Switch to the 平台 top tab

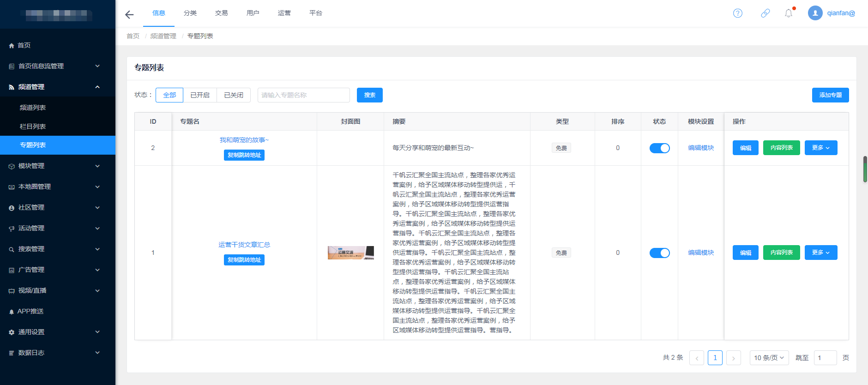[x=316, y=13]
